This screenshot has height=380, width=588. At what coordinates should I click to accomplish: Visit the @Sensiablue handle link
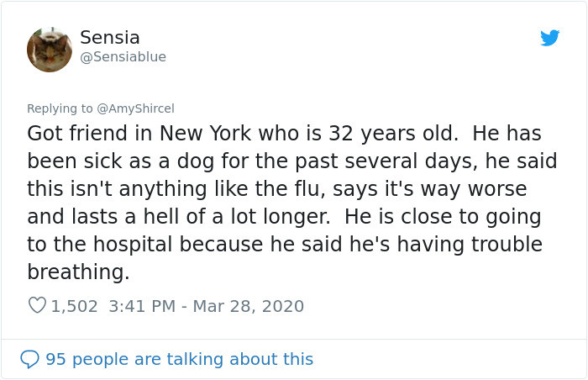[123, 56]
